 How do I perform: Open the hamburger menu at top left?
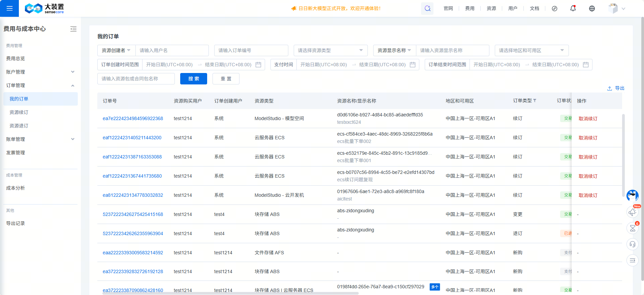tap(9, 8)
